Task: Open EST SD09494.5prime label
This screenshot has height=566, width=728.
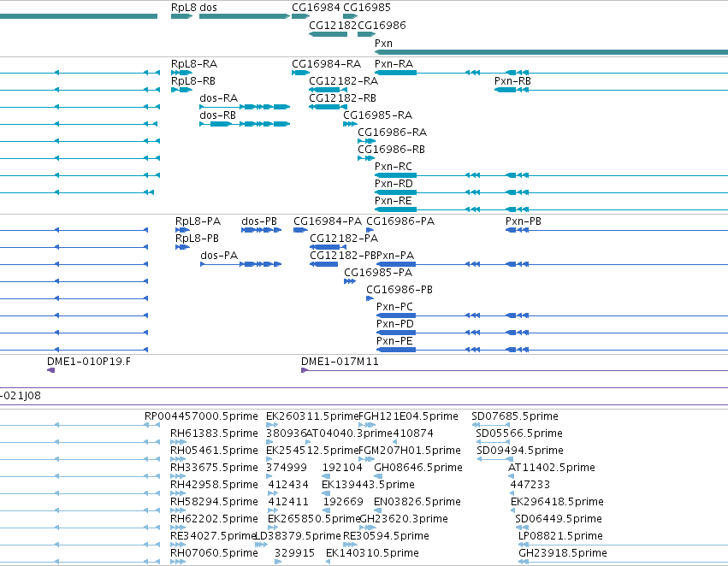Action: pyautogui.click(x=520, y=451)
